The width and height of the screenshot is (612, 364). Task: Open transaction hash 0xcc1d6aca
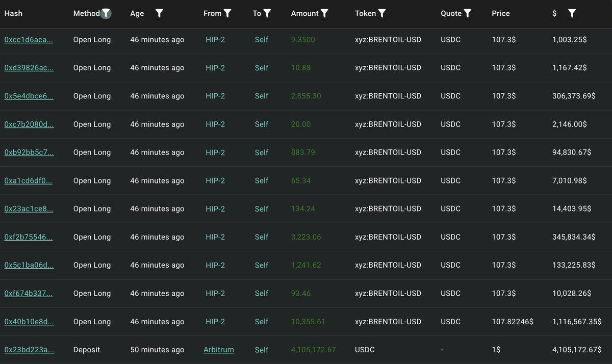(x=29, y=40)
